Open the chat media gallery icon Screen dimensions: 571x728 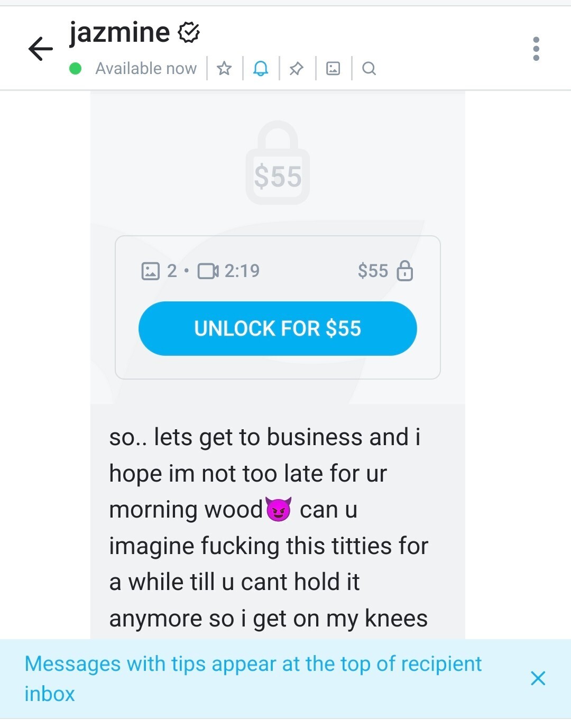pyautogui.click(x=333, y=68)
